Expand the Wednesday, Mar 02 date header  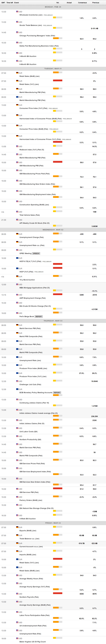tap(53, 230)
